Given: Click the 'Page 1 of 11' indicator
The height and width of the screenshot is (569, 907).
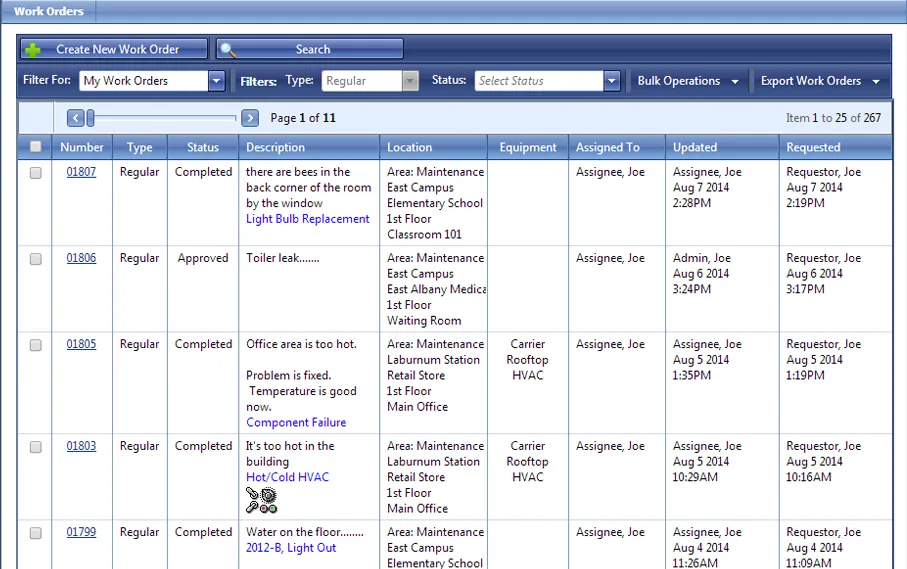Looking at the screenshot, I should click(303, 118).
